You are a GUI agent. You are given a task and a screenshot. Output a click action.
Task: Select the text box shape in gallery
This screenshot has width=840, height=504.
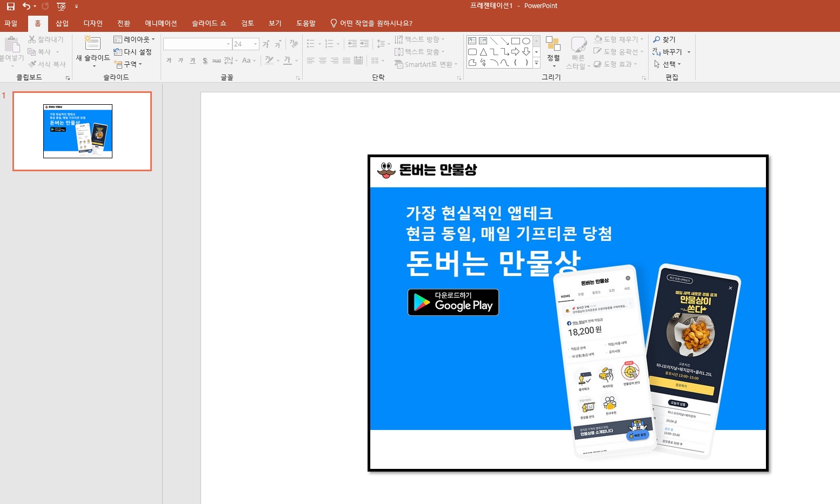pos(472,41)
